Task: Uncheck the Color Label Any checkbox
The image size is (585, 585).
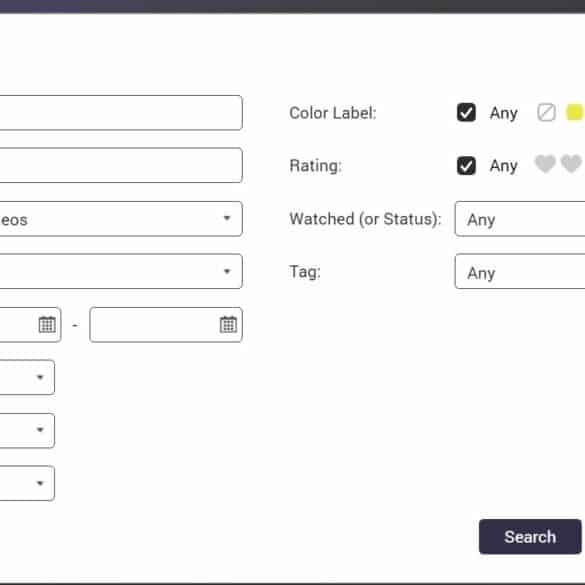Action: pyautogui.click(x=466, y=113)
